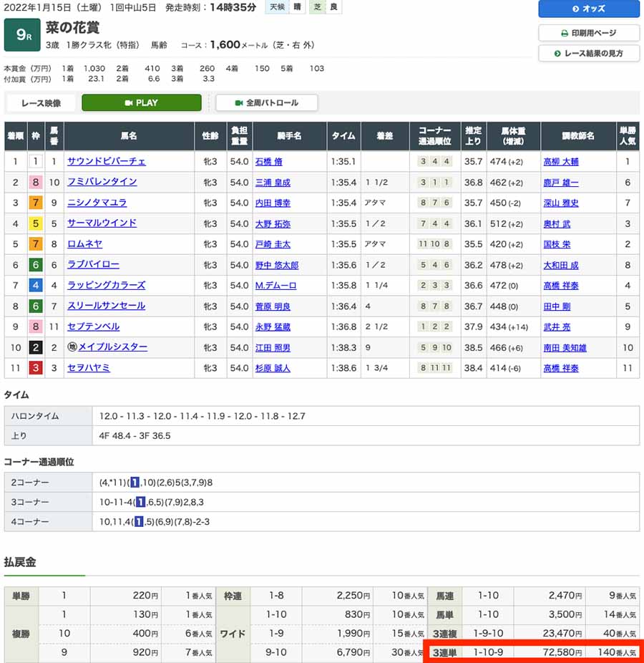The height and width of the screenshot is (663, 644).
Task: Click the 馬名 column header
Action: tap(129, 136)
